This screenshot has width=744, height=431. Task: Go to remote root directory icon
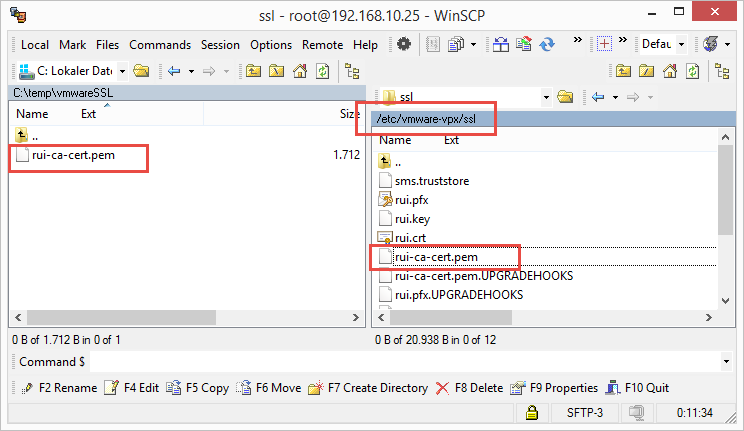click(646, 71)
